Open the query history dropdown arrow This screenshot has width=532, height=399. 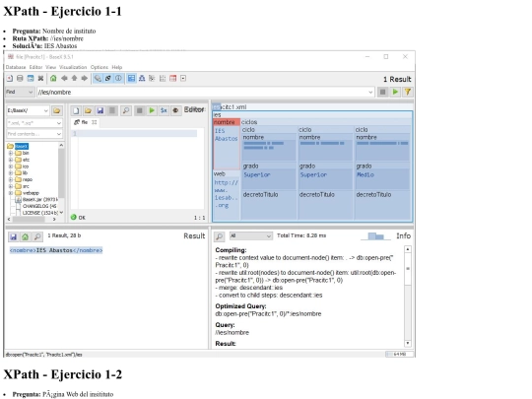370,92
